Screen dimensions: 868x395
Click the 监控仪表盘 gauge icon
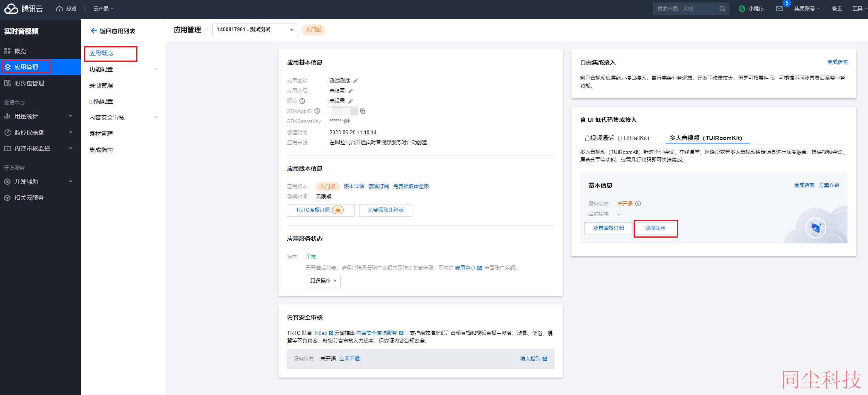coord(7,132)
